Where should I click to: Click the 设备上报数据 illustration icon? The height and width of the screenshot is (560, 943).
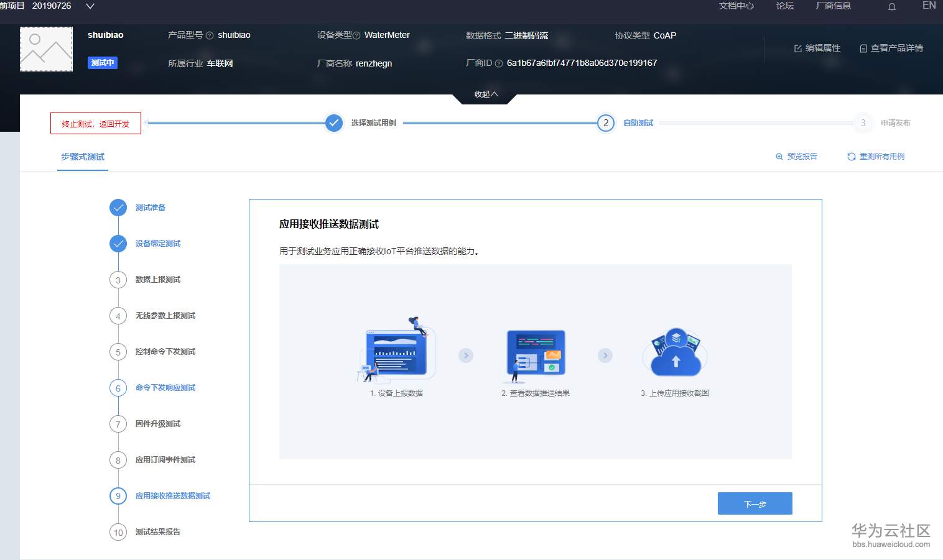(x=397, y=349)
